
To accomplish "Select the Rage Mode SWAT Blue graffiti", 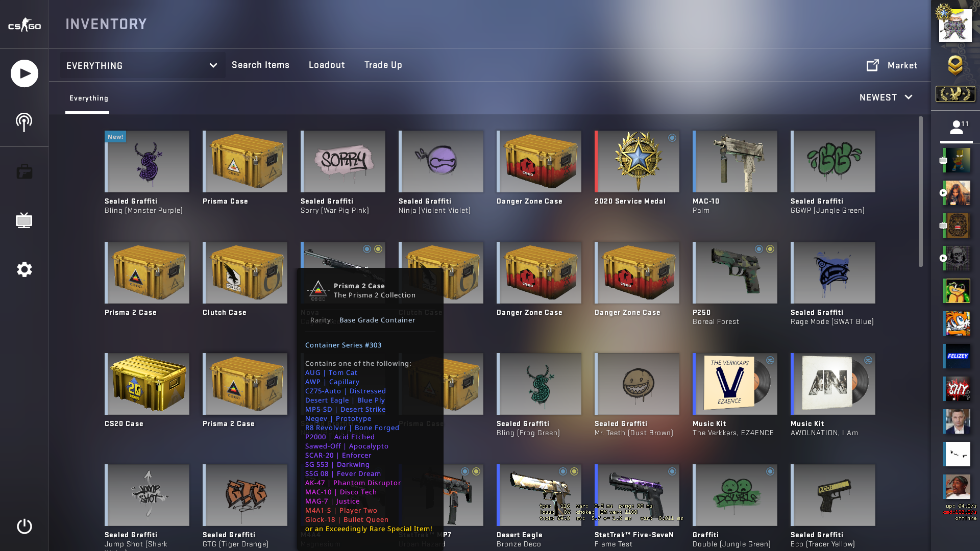I will click(x=833, y=272).
